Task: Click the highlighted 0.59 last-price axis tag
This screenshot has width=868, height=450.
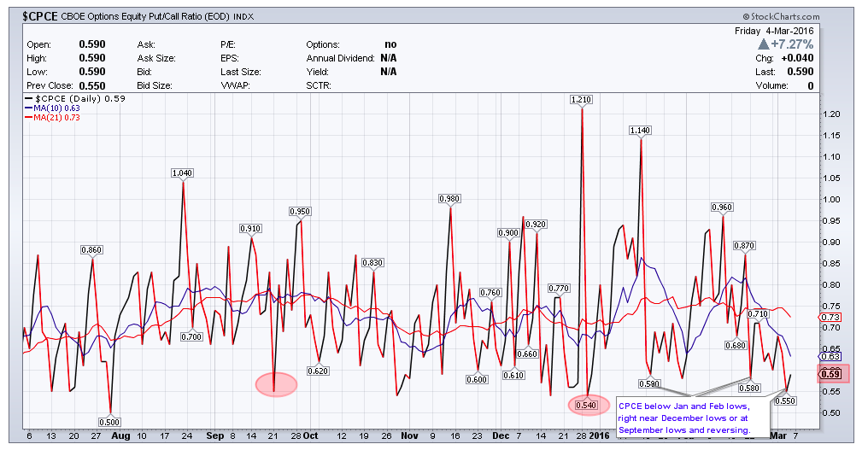Action: (x=830, y=374)
